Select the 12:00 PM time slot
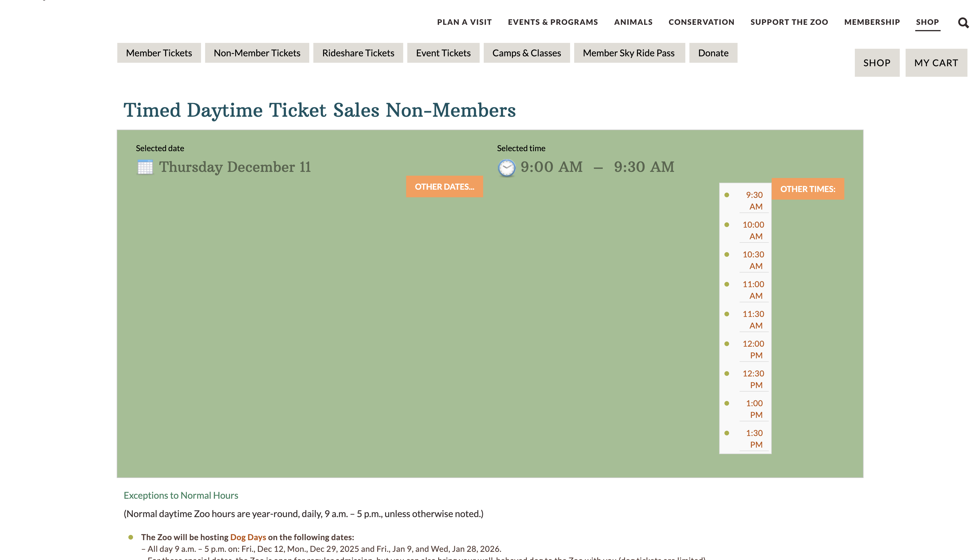 pos(754,350)
